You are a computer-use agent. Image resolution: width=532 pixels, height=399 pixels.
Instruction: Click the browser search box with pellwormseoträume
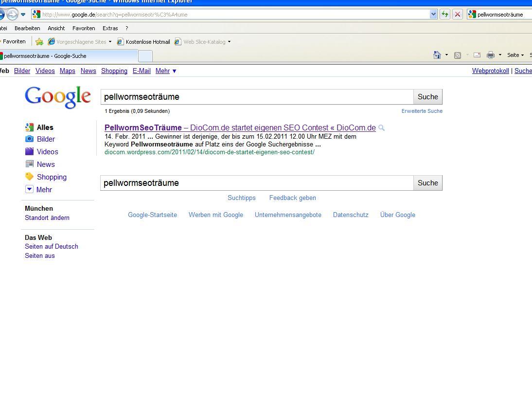pyautogui.click(x=500, y=15)
